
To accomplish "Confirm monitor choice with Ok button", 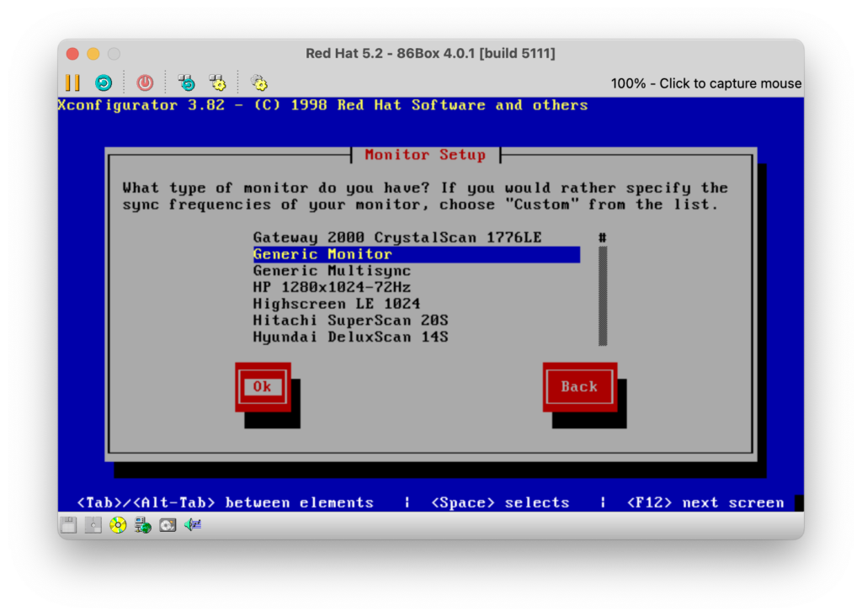I will tap(263, 387).
